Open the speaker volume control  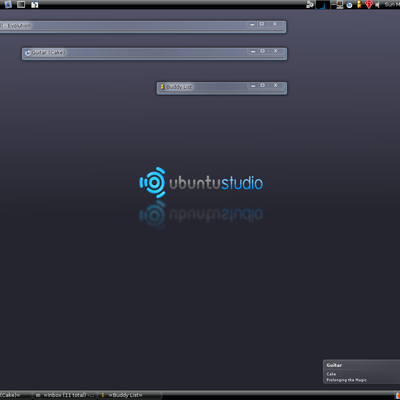point(378,5)
